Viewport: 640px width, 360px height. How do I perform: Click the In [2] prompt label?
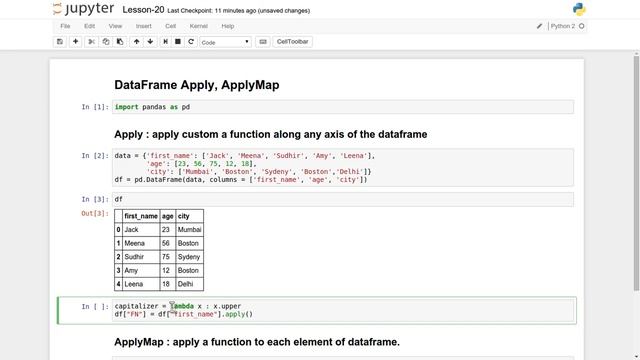tap(95, 156)
